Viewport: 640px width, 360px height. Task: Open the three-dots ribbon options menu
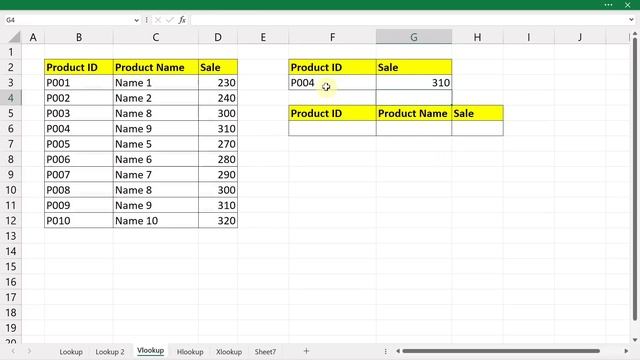608,5
